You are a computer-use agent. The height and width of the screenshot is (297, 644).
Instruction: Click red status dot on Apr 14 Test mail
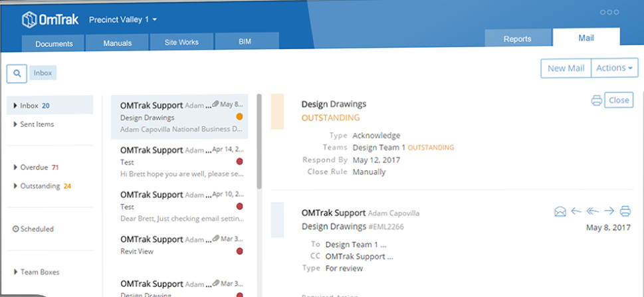240,161
